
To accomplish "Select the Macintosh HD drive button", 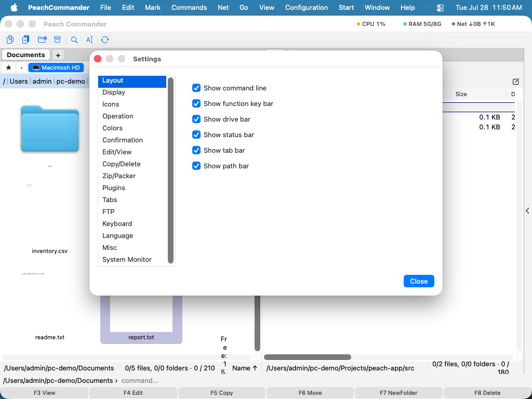I will pos(56,68).
